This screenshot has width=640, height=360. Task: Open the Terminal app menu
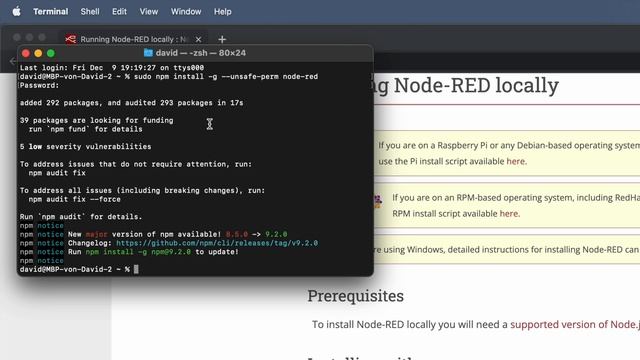[51, 11]
